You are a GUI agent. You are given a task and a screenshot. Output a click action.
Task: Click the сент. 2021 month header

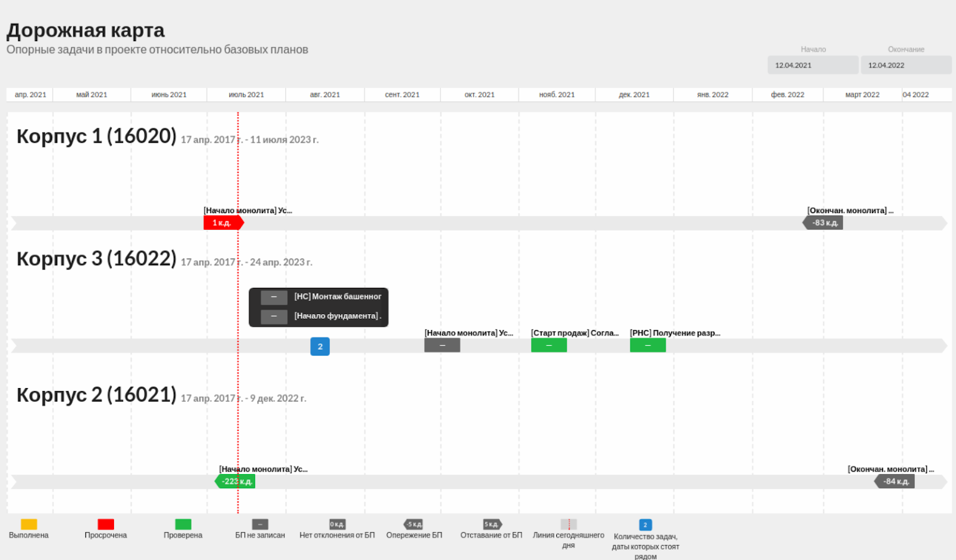(402, 95)
